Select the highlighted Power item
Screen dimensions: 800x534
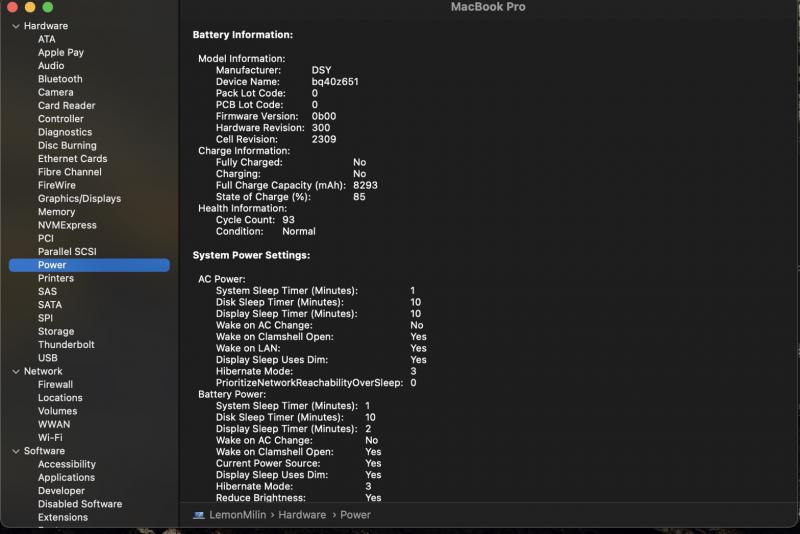(89, 265)
